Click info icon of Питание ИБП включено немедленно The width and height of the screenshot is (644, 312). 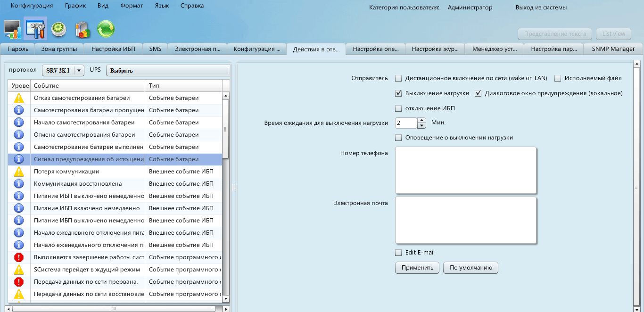point(19,208)
